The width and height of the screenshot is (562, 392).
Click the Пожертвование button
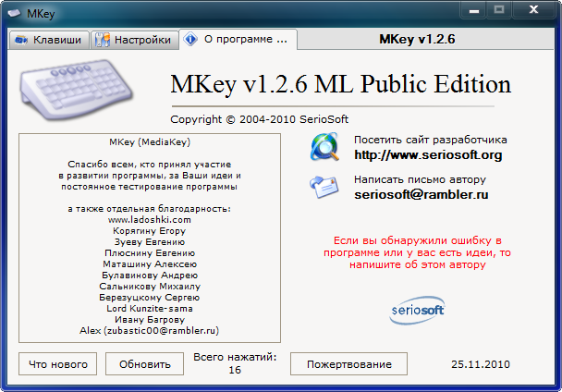click(348, 364)
